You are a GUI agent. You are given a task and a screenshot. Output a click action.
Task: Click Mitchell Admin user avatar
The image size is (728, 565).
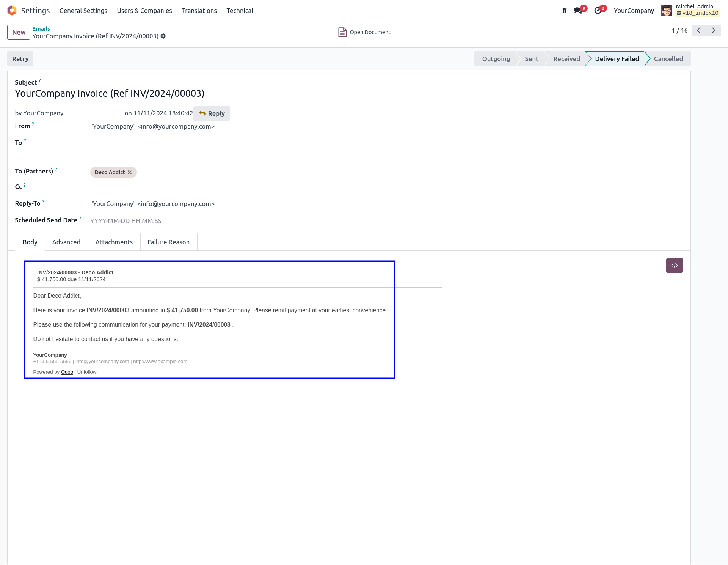pos(666,11)
